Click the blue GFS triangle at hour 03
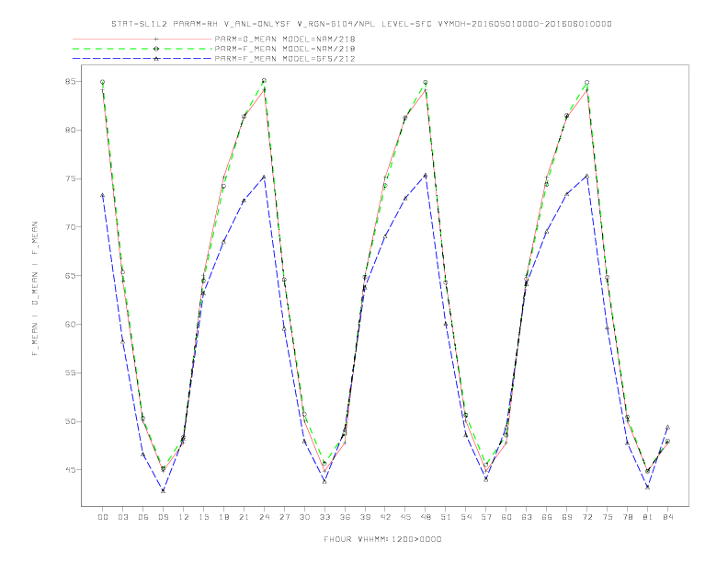 point(122,342)
